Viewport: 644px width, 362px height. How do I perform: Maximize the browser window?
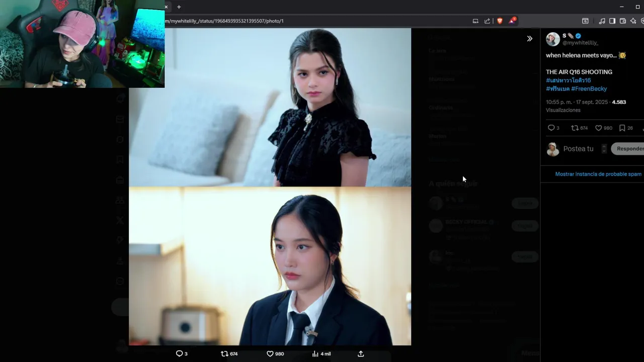[x=637, y=7]
